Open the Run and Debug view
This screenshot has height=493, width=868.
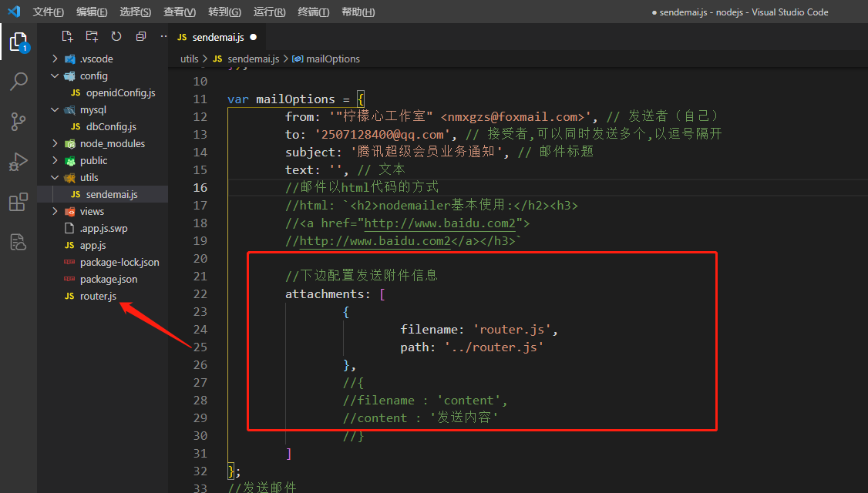click(19, 162)
